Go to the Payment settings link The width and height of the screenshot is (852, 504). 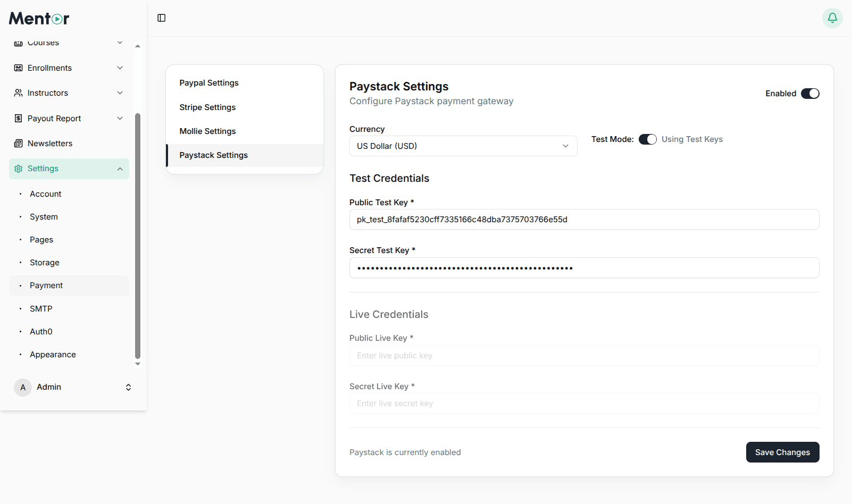[x=46, y=285]
